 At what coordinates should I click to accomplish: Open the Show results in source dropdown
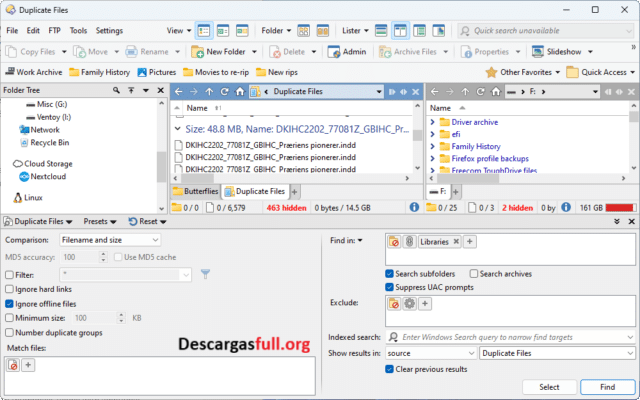[431, 353]
